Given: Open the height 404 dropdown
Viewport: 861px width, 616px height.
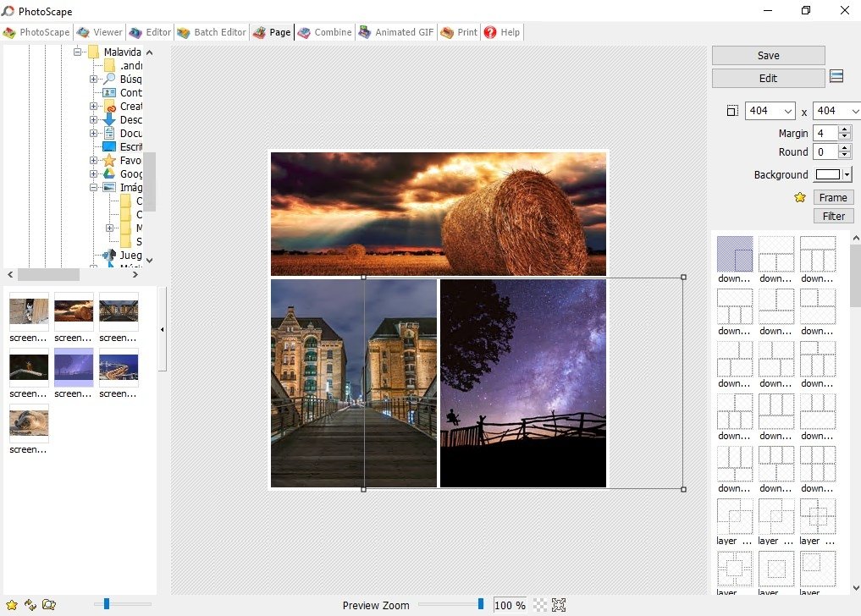Looking at the screenshot, I should (x=855, y=111).
